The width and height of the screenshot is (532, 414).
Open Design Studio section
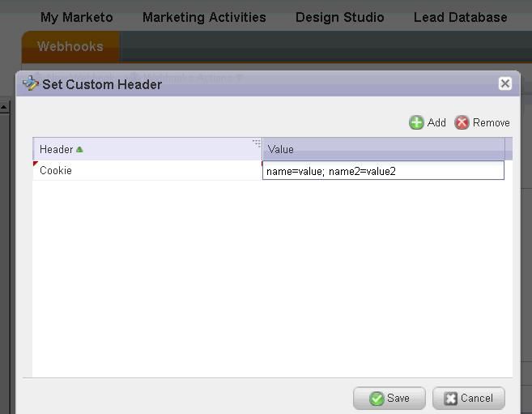tap(339, 17)
